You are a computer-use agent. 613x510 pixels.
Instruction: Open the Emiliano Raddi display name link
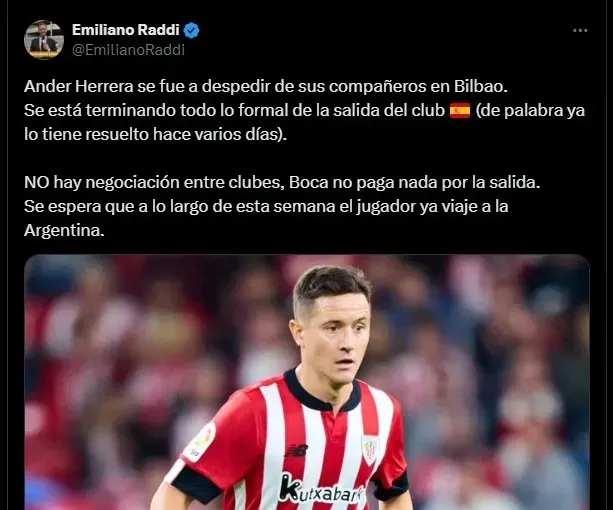[x=125, y=30]
